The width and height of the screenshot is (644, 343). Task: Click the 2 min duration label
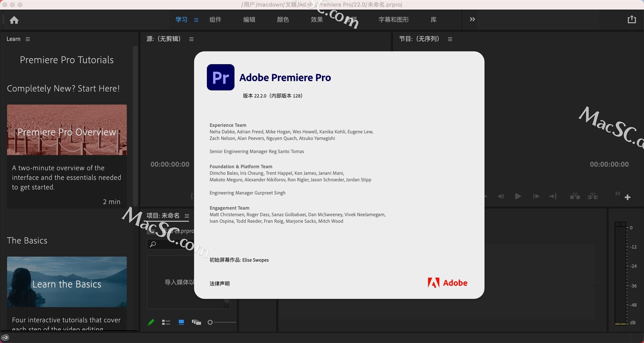[x=111, y=202]
